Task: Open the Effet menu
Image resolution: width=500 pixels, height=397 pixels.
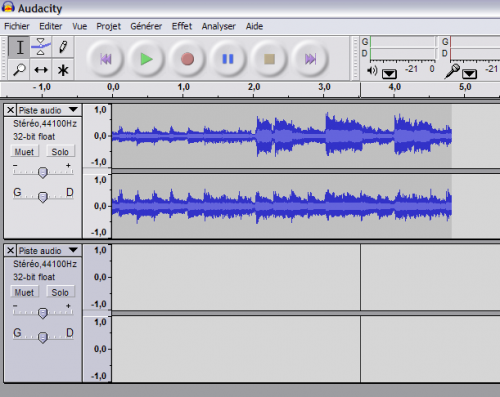Action: [x=182, y=26]
